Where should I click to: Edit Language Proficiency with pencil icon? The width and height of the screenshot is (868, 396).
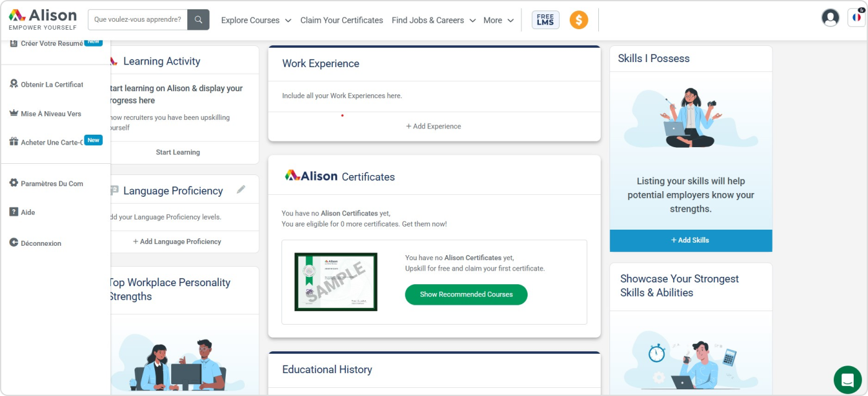(x=241, y=190)
